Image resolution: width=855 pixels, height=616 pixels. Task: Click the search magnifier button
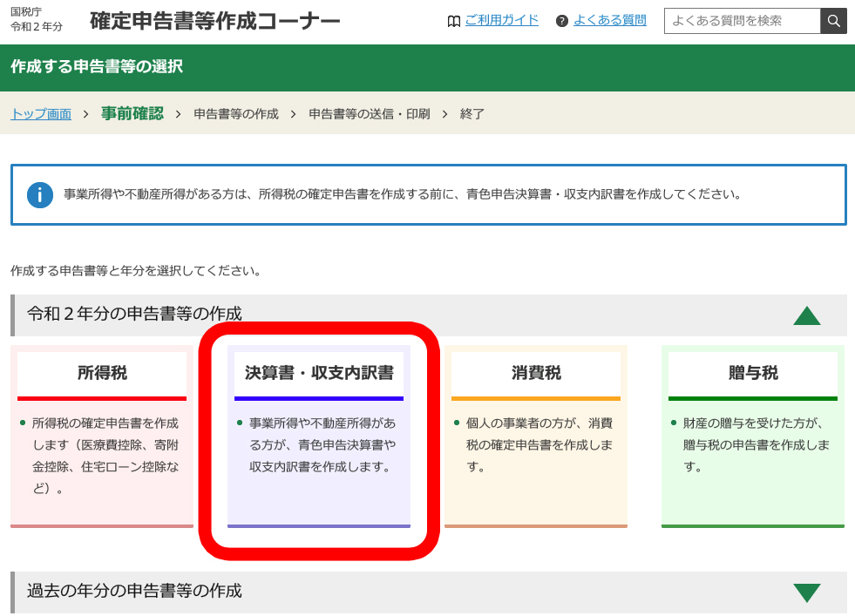833,21
